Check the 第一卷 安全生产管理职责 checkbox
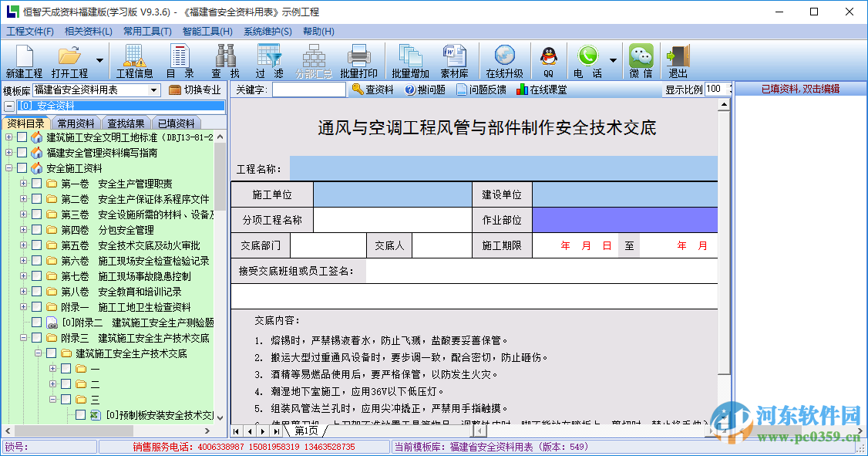This screenshot has height=456, width=868. coord(35,184)
